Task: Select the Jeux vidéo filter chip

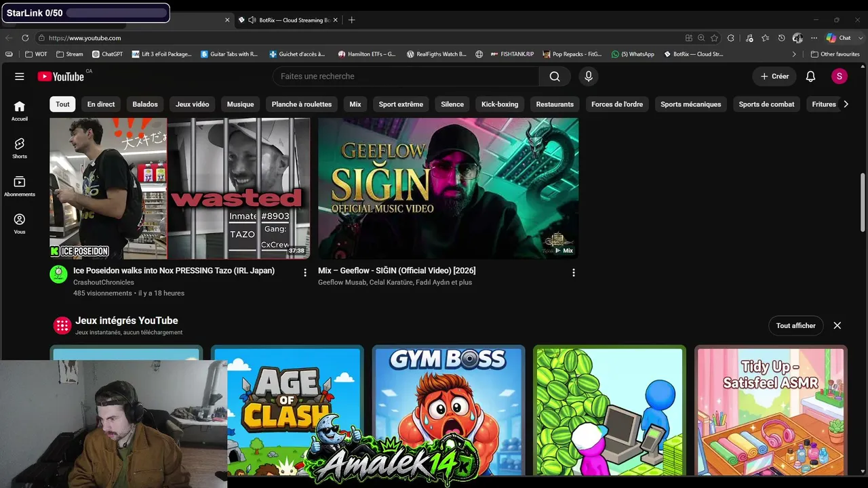Action: [x=193, y=104]
